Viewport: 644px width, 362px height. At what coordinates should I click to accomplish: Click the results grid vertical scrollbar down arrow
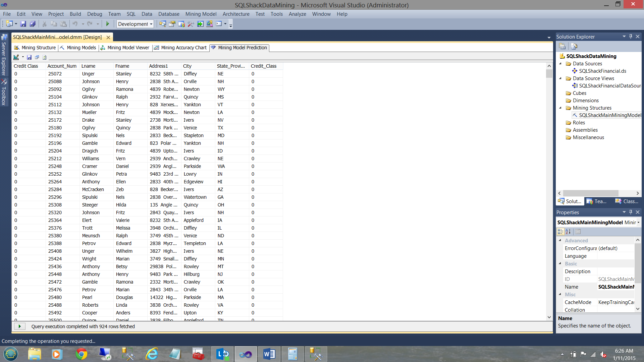click(x=549, y=317)
